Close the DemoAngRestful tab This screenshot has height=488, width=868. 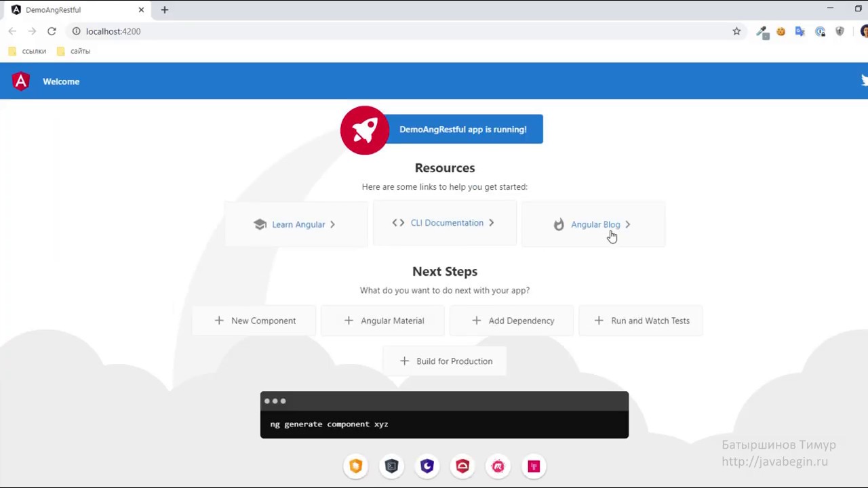point(141,9)
